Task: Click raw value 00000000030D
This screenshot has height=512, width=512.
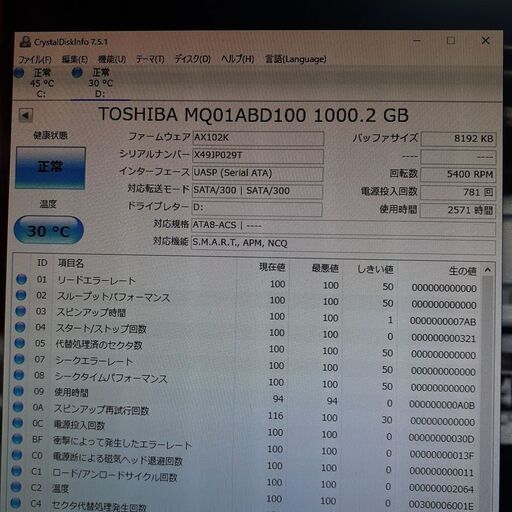Action: point(441,438)
